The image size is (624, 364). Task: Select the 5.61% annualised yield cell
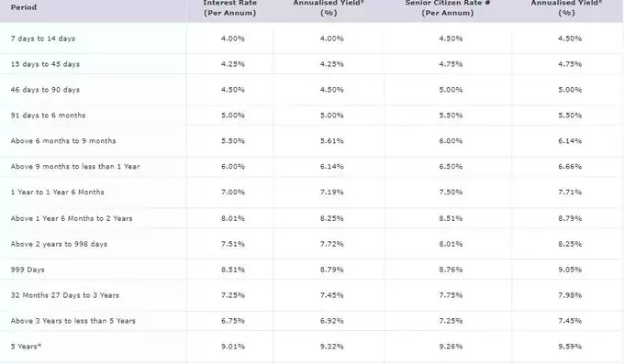tap(331, 141)
